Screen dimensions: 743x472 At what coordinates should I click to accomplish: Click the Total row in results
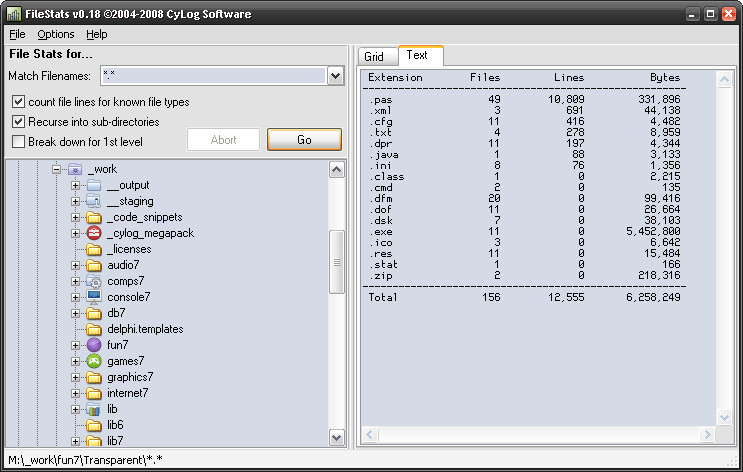tap(525, 297)
